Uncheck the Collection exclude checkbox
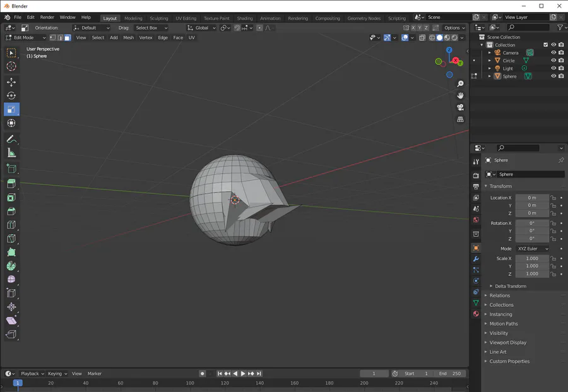The image size is (568, 392). tap(545, 45)
